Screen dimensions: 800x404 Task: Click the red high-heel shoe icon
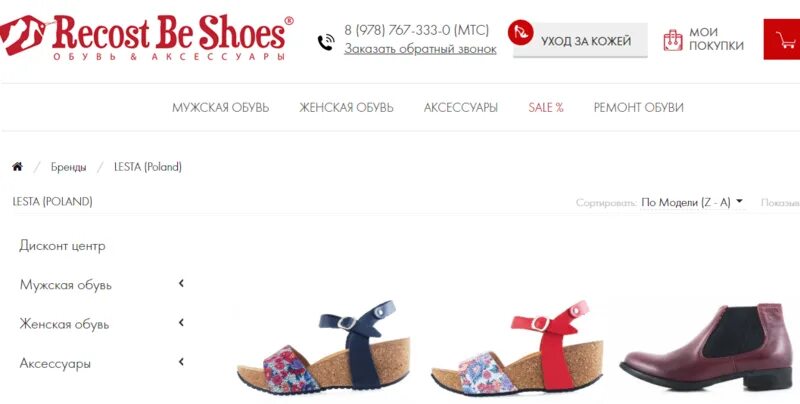coord(520,33)
